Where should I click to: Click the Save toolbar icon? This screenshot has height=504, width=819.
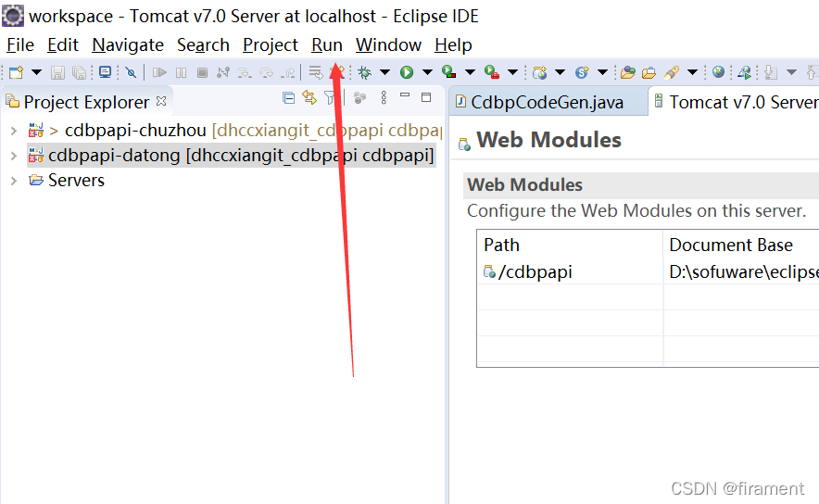click(57, 72)
